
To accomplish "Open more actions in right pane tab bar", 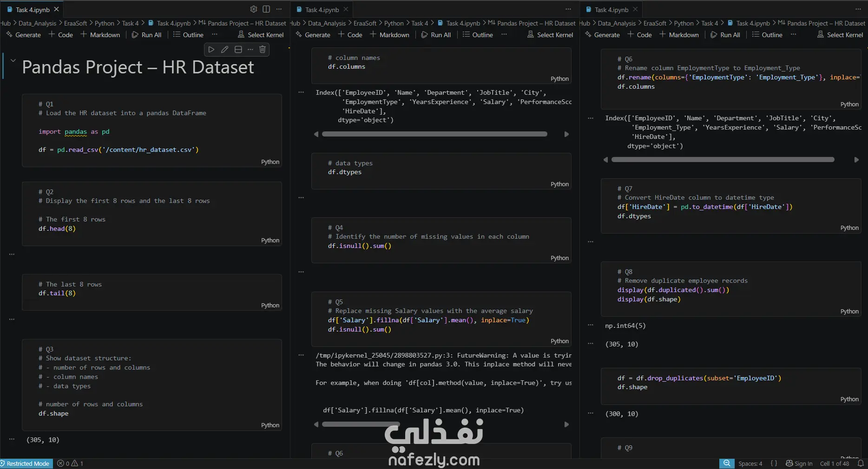I will pos(858,9).
